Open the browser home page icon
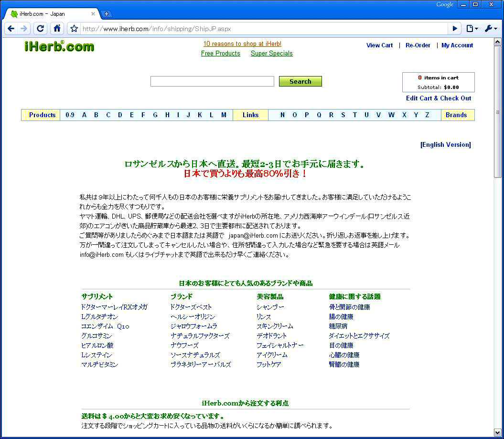 [57, 29]
